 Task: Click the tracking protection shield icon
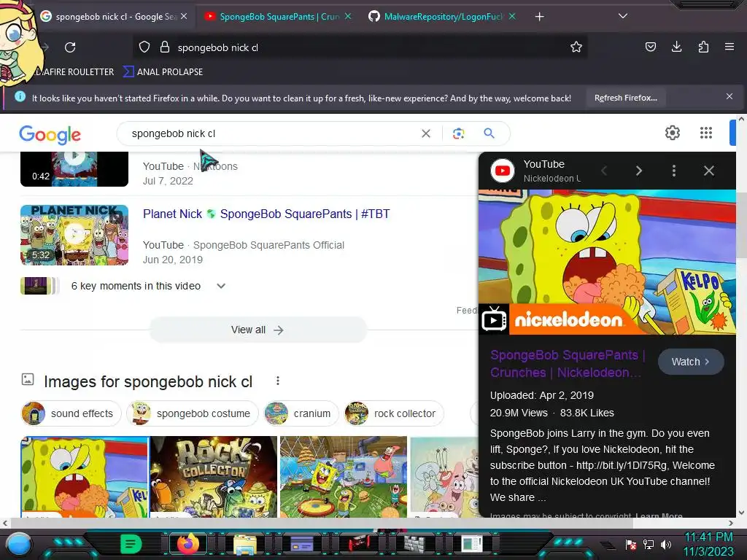pyautogui.click(x=144, y=47)
